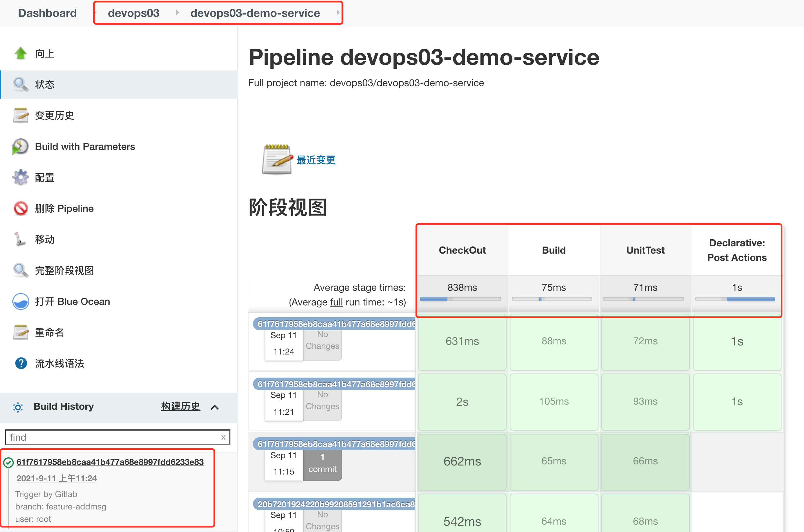Screen dimensions: 804x532
Task: Click the magnifier icon beside 状态
Action: (21, 84)
